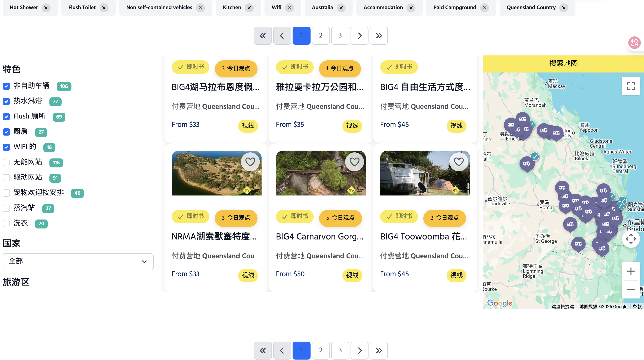The width and height of the screenshot is (644, 360).
Task: Check the 无能网站 checkbox
Action: point(6,162)
